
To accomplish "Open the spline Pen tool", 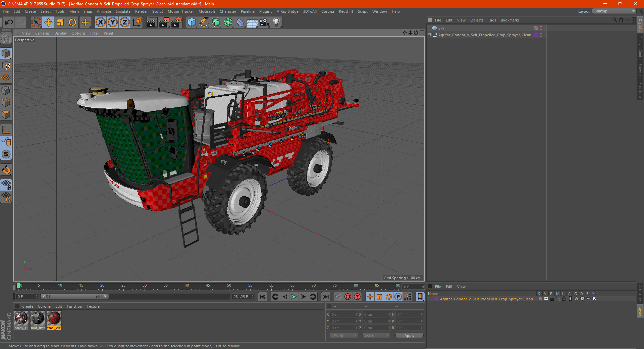I will coord(204,22).
